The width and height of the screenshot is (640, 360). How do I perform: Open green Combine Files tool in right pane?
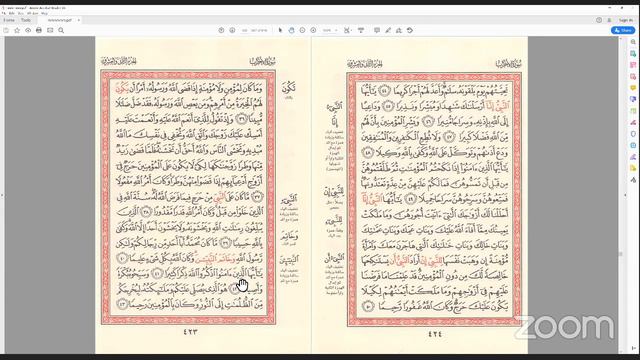pos(633,111)
